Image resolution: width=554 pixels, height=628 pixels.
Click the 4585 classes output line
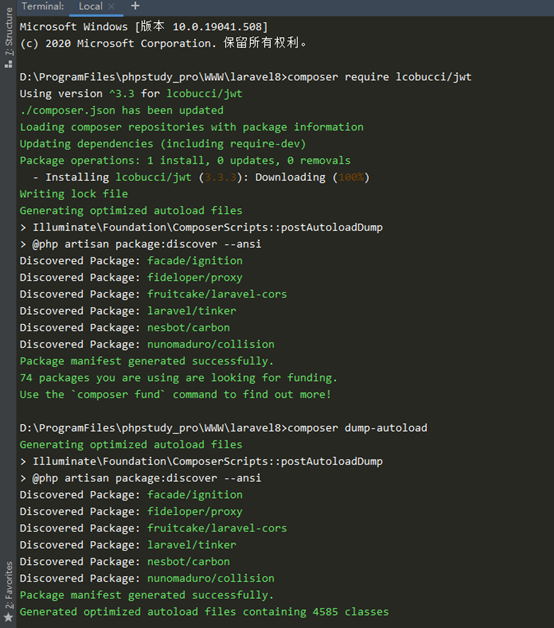[x=204, y=612]
